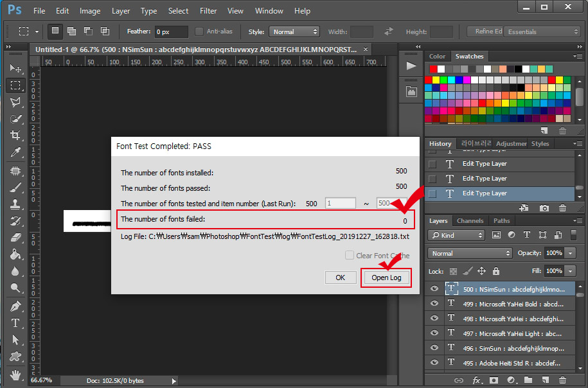Select the History Brush tool
The image size is (588, 388).
(15, 221)
